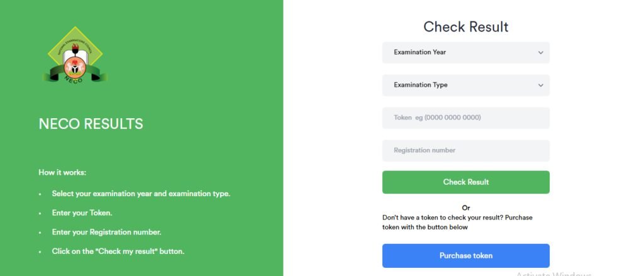Click the Check Result page title
The height and width of the screenshot is (276, 644).
click(x=465, y=27)
